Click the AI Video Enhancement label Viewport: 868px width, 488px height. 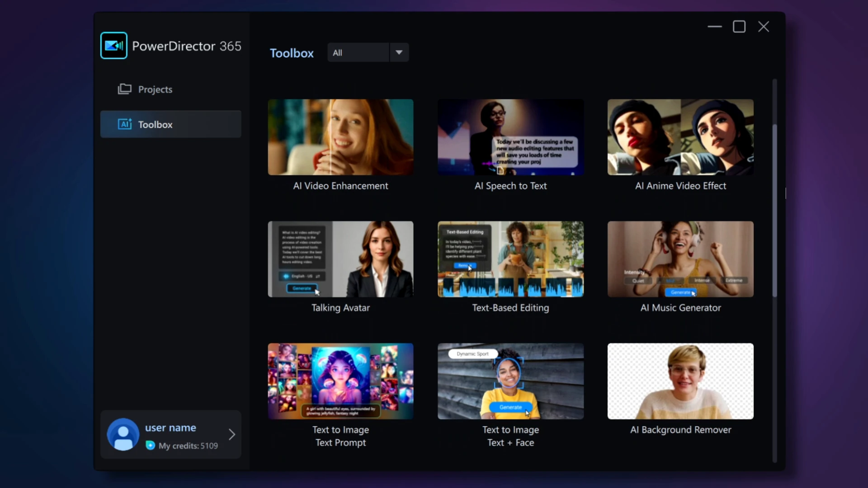340,186
